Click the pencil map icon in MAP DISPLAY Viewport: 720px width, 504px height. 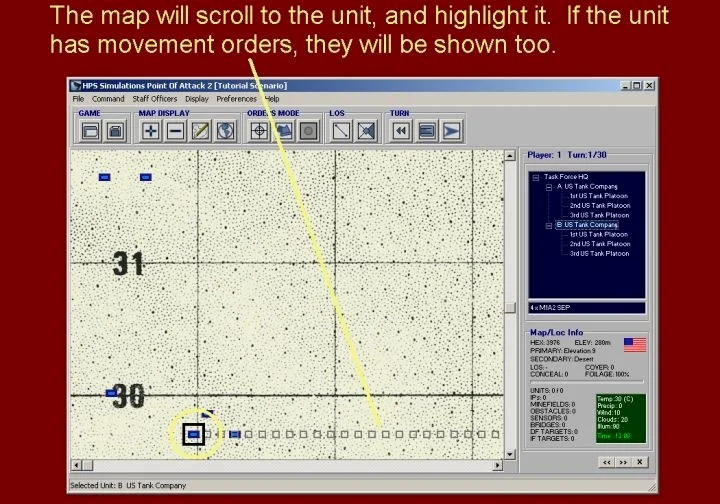[x=201, y=131]
